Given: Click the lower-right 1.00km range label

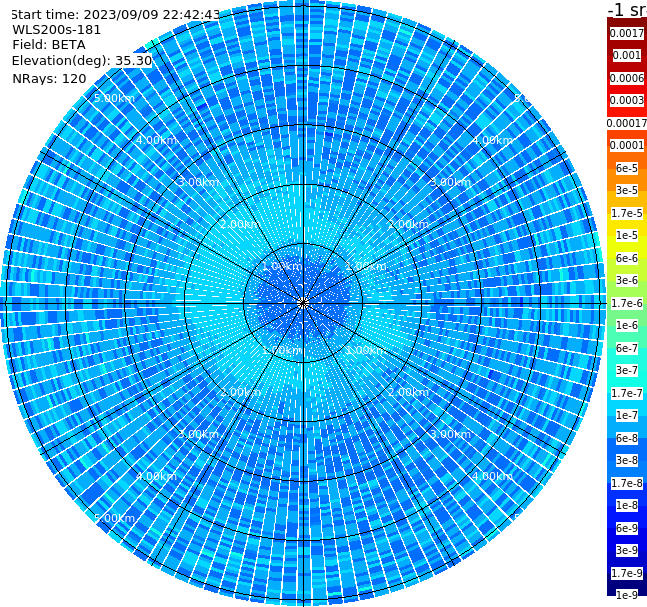Looking at the screenshot, I should click(366, 350).
